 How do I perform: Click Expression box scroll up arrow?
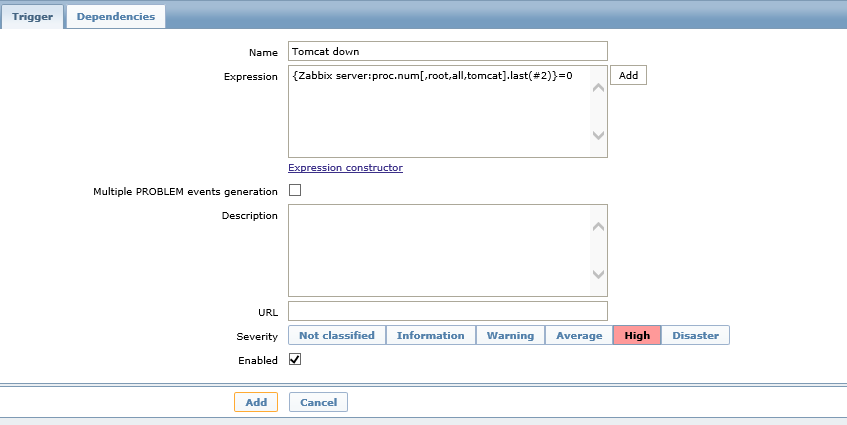(x=598, y=87)
